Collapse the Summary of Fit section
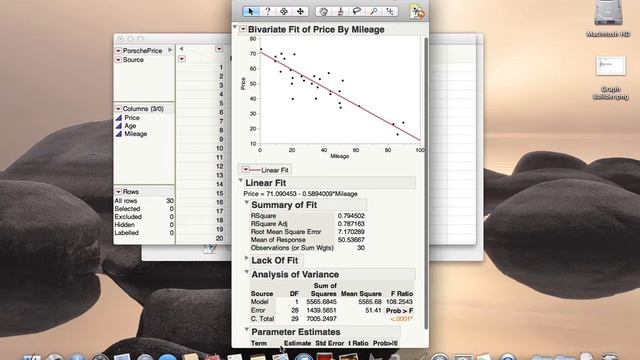 (247, 202)
